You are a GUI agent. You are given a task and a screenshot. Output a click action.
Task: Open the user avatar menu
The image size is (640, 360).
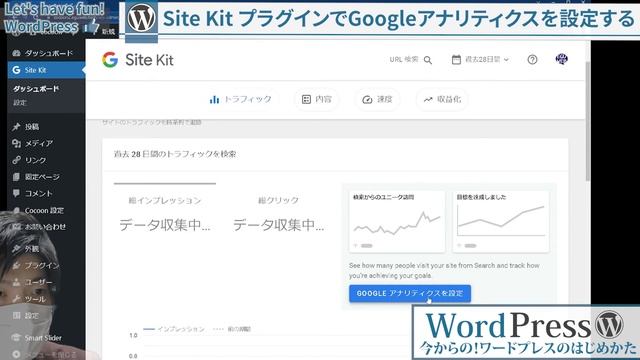click(x=562, y=59)
